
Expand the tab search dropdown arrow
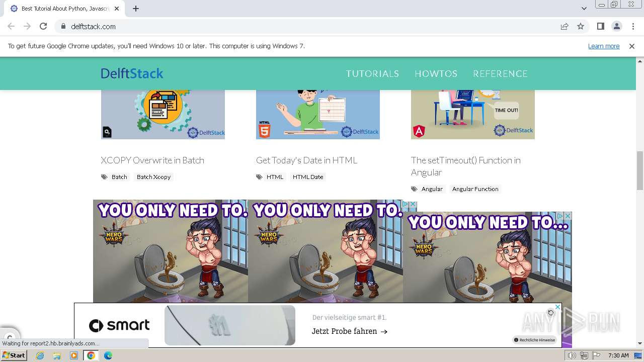584,9
